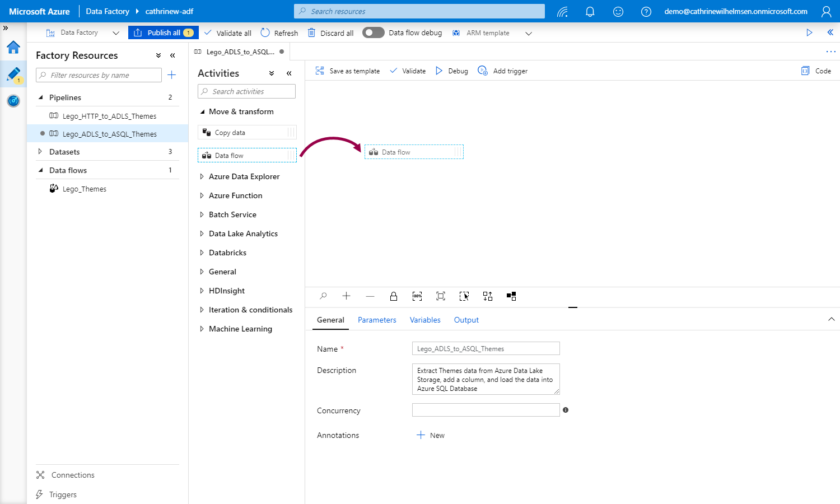Toggle Data flow debug switch
The width and height of the screenshot is (840, 504).
tap(373, 33)
